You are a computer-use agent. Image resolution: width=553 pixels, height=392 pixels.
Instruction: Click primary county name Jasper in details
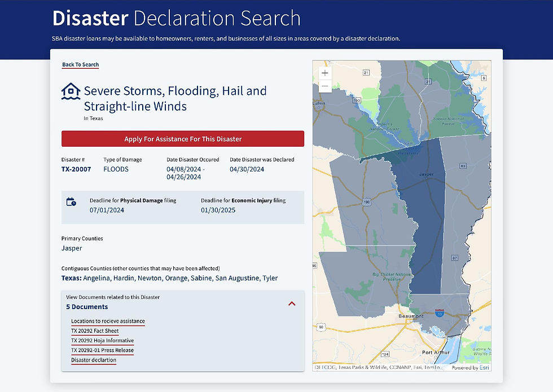click(x=72, y=248)
